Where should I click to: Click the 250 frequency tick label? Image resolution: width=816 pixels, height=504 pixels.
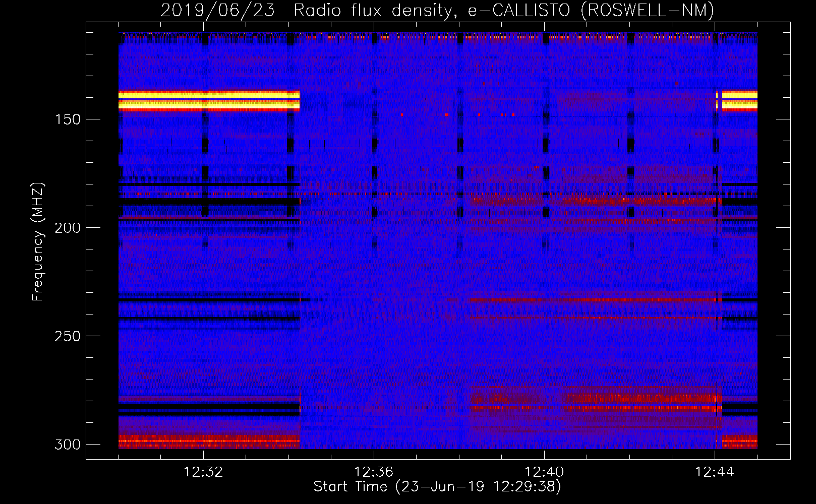point(68,336)
